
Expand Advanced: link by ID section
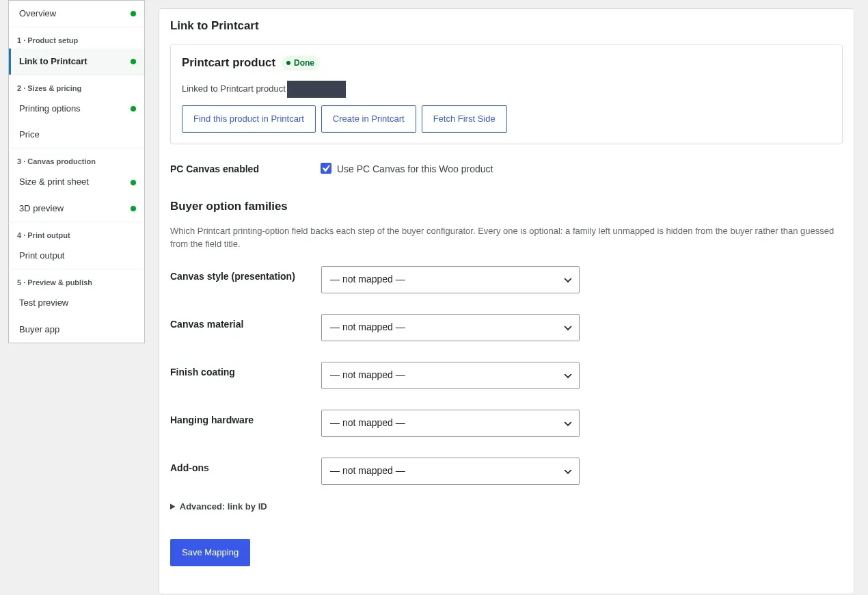click(x=219, y=507)
